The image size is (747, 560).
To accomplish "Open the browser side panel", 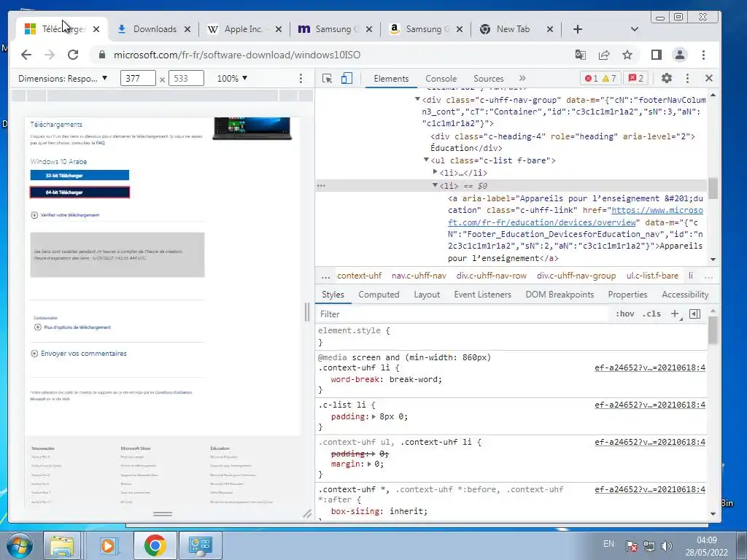I will [x=657, y=55].
